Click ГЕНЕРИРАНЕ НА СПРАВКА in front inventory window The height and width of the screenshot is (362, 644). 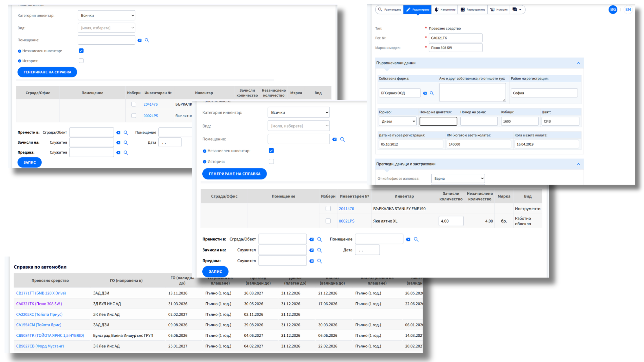pyautogui.click(x=235, y=174)
